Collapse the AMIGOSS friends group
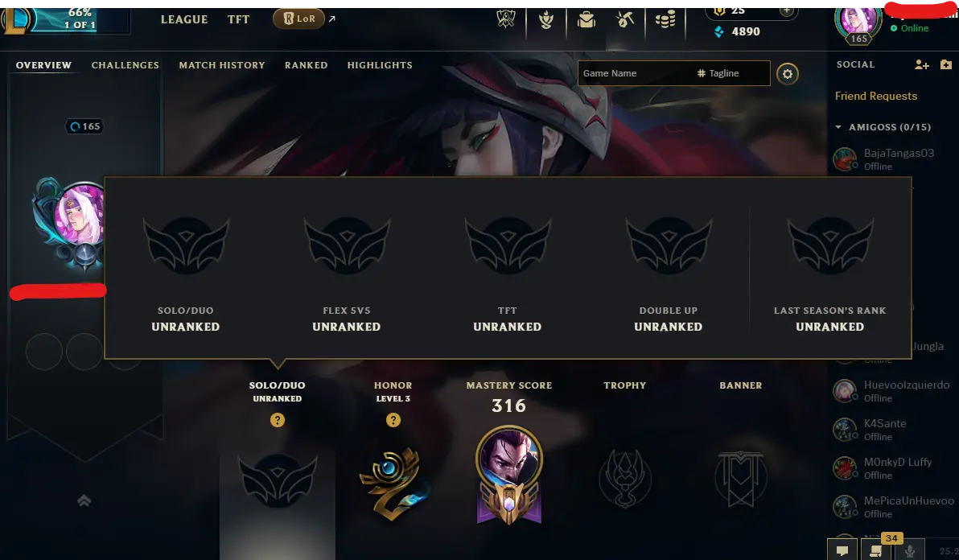The image size is (959, 560). pyautogui.click(x=838, y=127)
